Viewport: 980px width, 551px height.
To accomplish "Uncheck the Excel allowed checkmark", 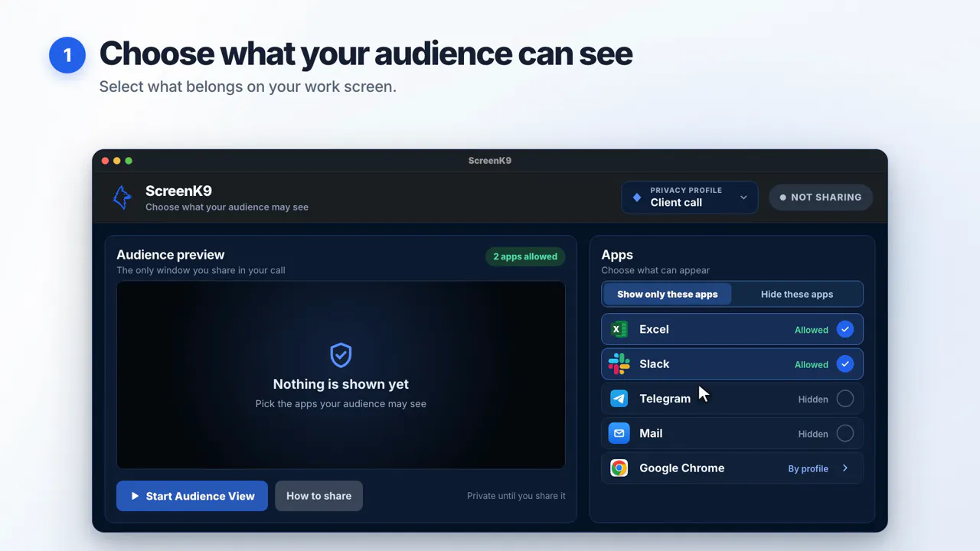I will point(845,329).
